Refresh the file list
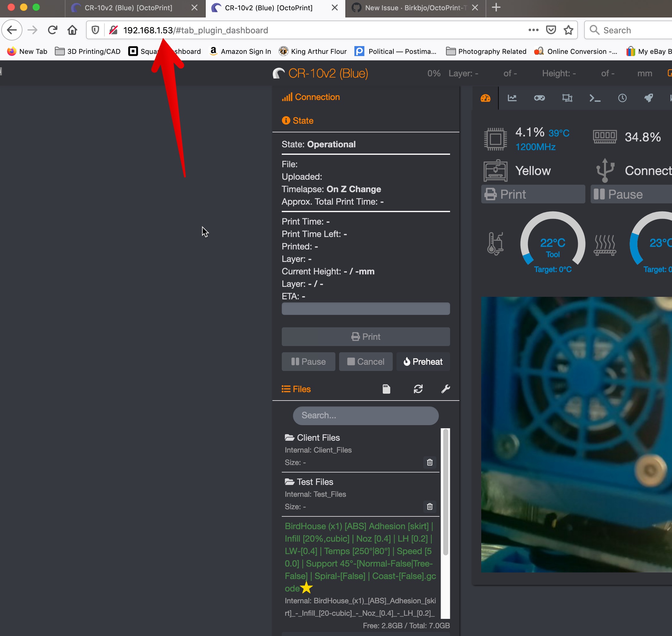Viewport: 672px width, 636px height. pyautogui.click(x=418, y=389)
